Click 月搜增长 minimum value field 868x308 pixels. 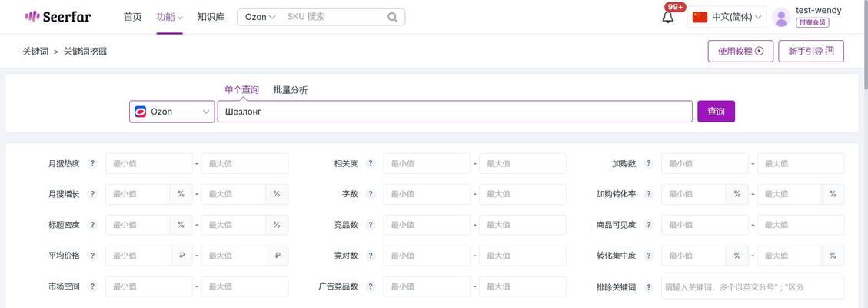coord(138,195)
